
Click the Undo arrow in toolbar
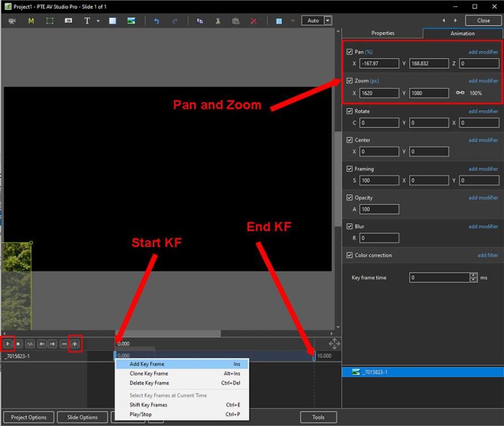click(x=156, y=21)
